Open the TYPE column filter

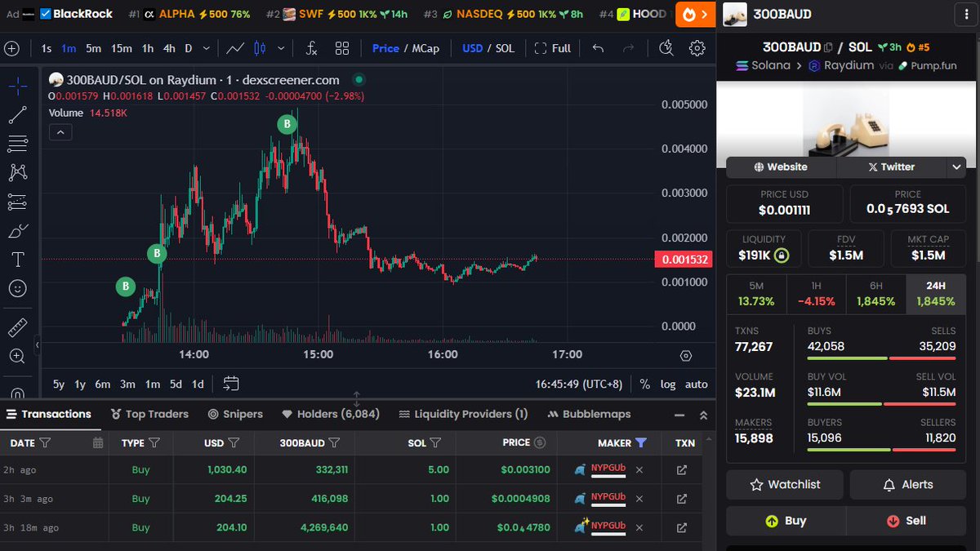(154, 442)
